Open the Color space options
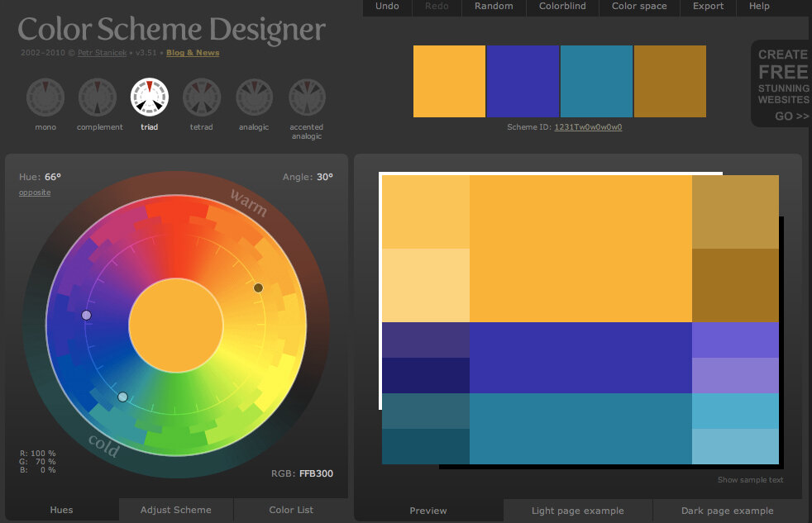The image size is (812, 523). point(638,7)
